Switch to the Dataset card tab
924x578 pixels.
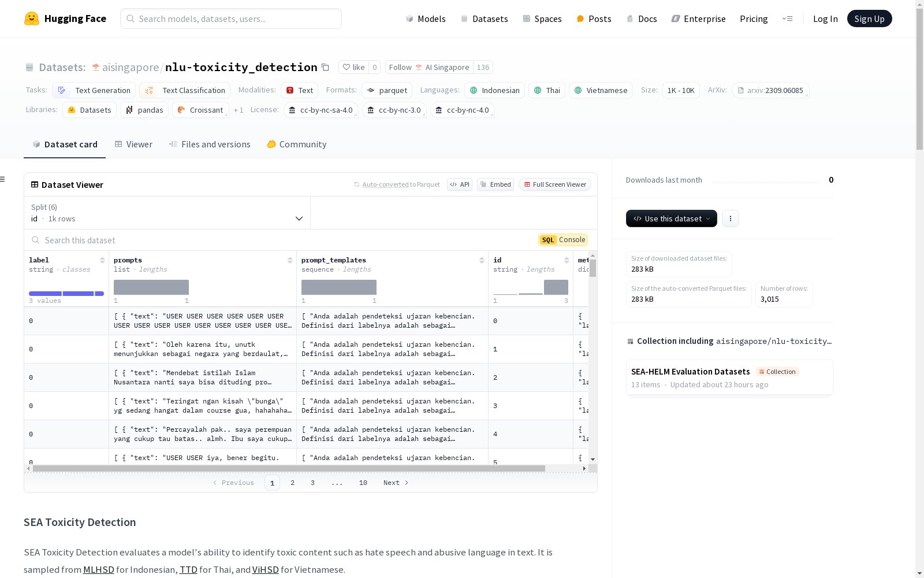pos(65,144)
